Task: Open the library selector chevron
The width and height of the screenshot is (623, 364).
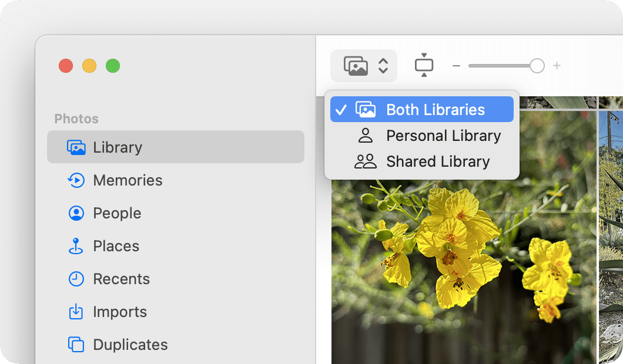Action: (383, 66)
